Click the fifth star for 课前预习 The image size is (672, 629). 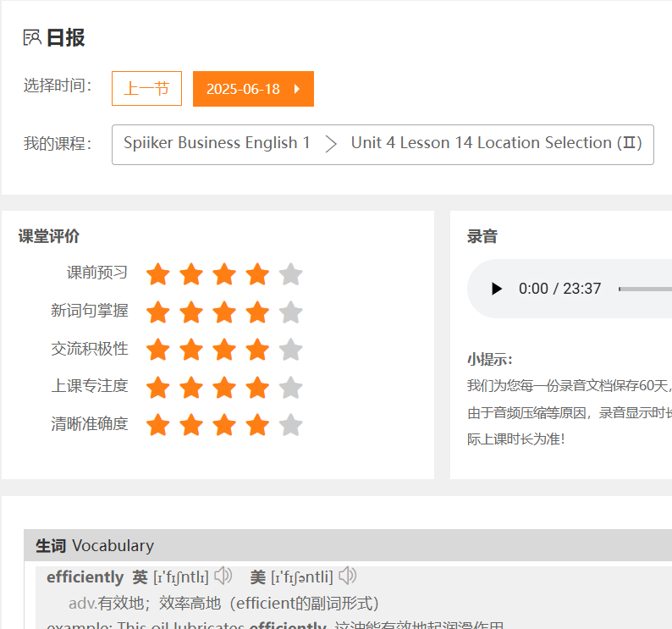[x=290, y=274]
